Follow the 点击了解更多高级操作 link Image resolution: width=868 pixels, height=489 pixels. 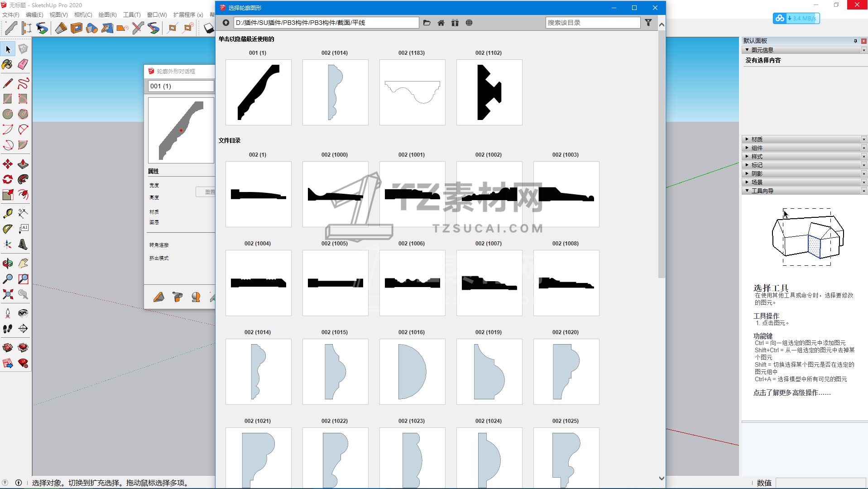792,393
